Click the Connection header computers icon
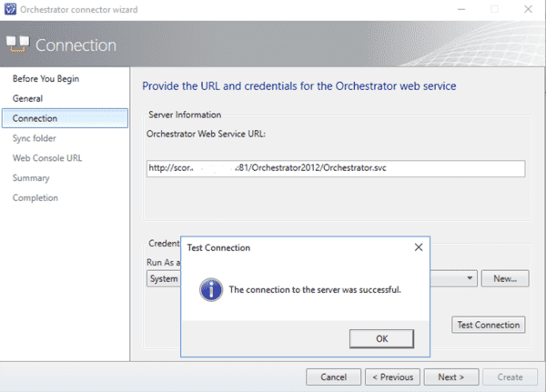The image size is (546, 392). tap(18, 45)
